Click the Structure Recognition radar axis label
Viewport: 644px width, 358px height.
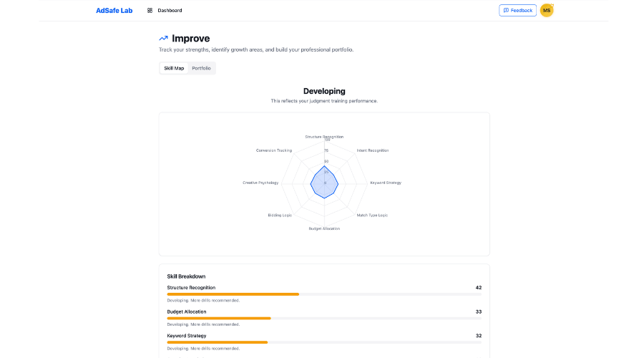[x=324, y=136]
